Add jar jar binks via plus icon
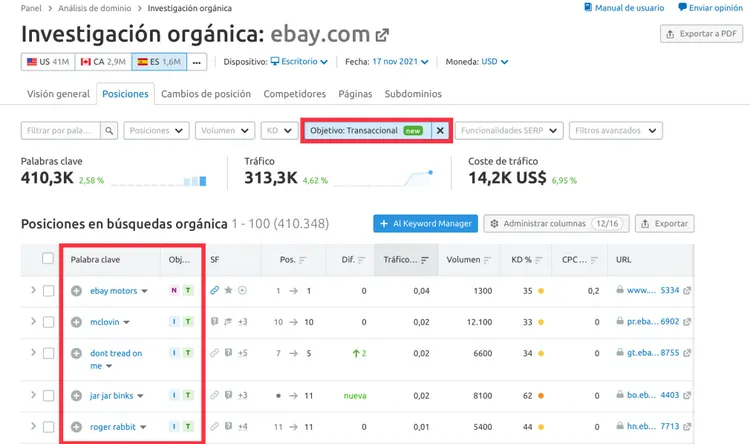This screenshot has width=750, height=444. (x=77, y=396)
